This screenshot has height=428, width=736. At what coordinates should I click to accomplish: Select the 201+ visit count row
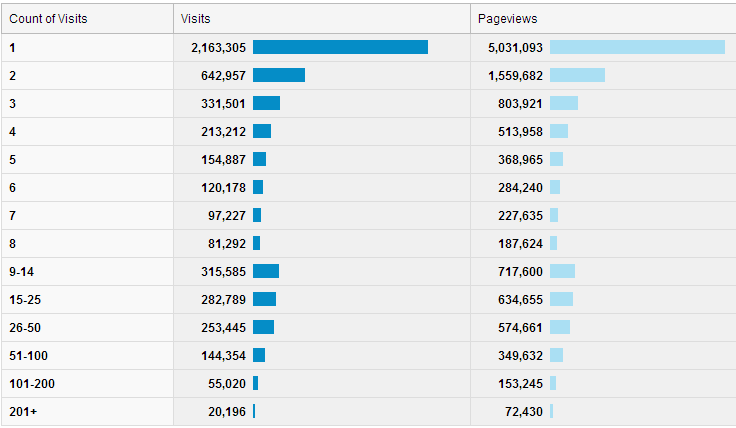[21, 411]
